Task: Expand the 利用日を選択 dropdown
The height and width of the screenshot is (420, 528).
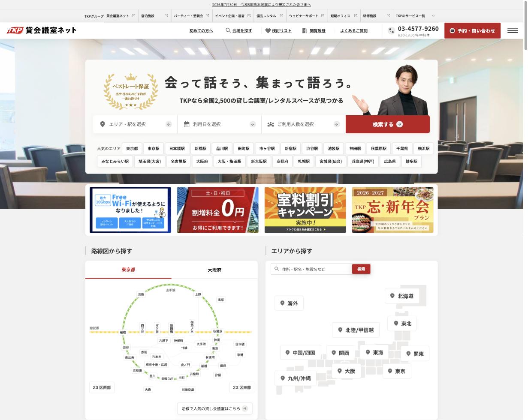Action: coord(253,124)
